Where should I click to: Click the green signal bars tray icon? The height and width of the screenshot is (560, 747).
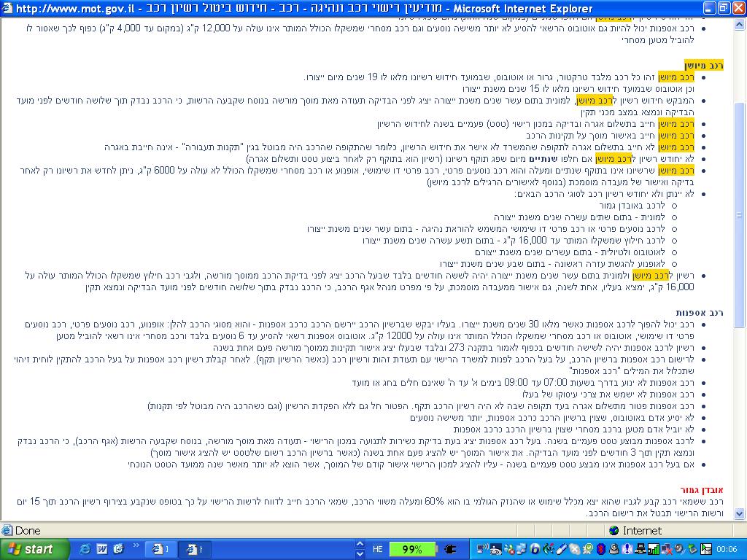pos(654,549)
